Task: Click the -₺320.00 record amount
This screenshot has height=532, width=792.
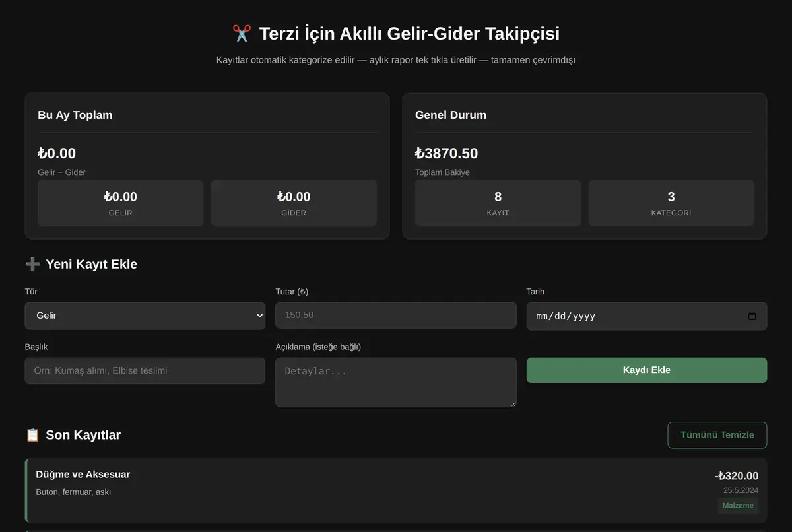Action: click(737, 476)
